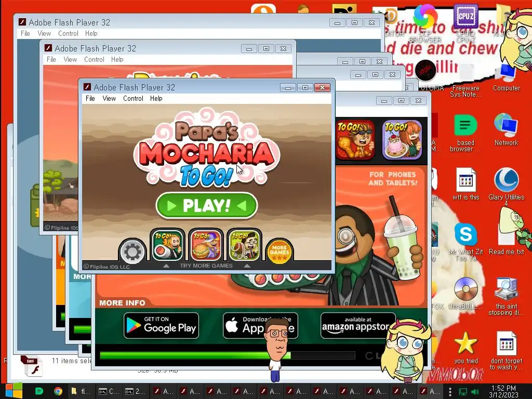The image size is (532, 399).
Task: Open the Windows Start button
Action: coord(14,391)
